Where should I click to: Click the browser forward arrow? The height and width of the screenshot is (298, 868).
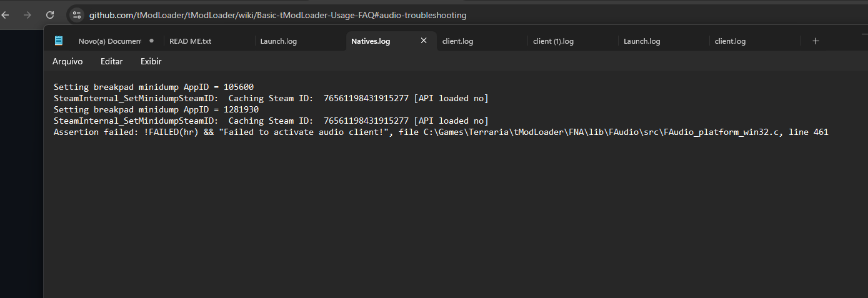point(27,15)
